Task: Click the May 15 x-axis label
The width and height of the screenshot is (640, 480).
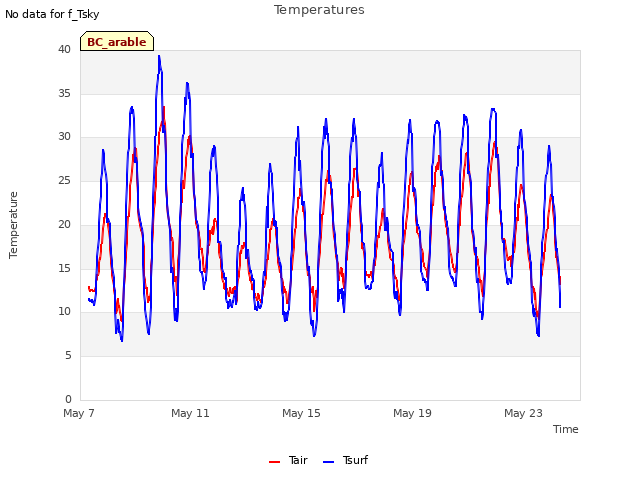Action: click(301, 413)
